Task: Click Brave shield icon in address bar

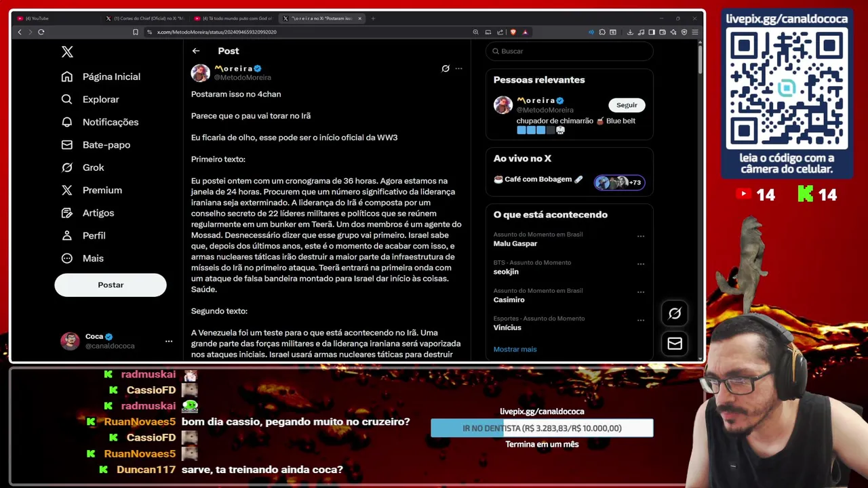Action: pos(513,32)
